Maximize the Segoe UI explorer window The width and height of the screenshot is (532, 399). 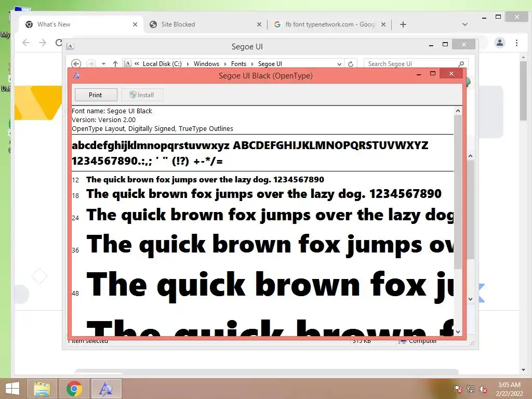[x=445, y=45]
